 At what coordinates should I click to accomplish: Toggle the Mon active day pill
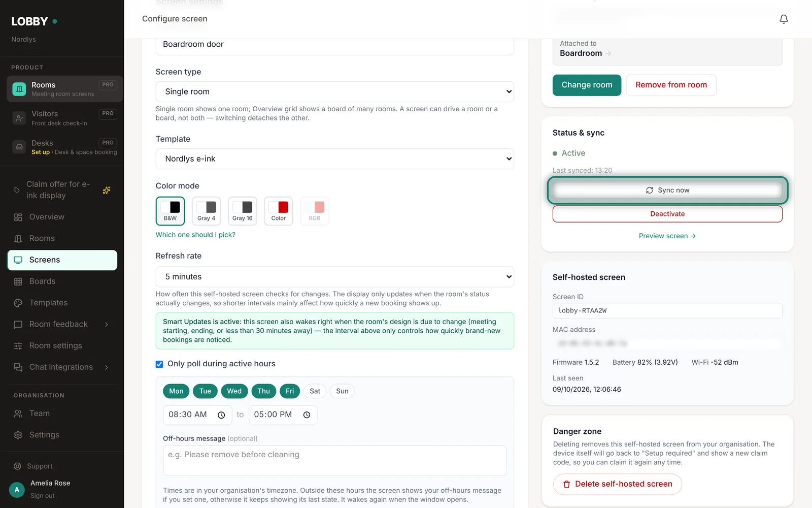click(176, 391)
